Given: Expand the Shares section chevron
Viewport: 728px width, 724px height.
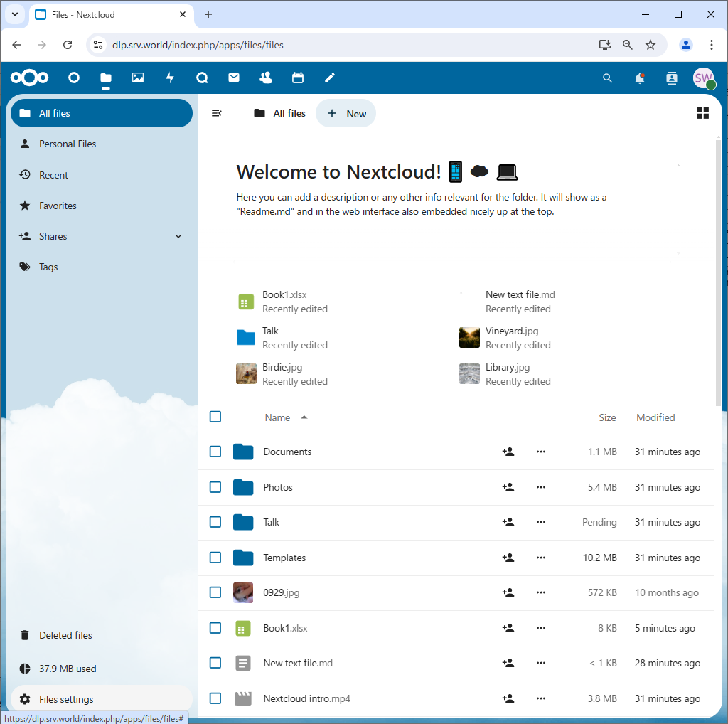Looking at the screenshot, I should tap(178, 236).
